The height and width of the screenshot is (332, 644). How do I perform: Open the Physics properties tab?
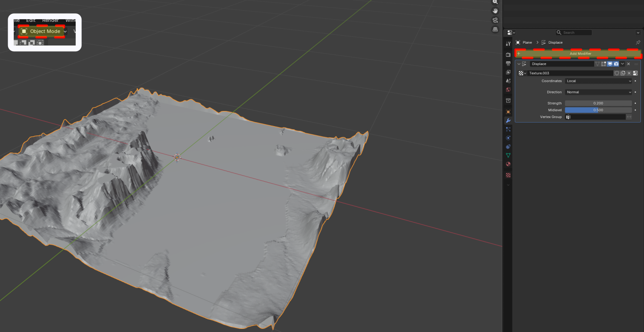508,138
